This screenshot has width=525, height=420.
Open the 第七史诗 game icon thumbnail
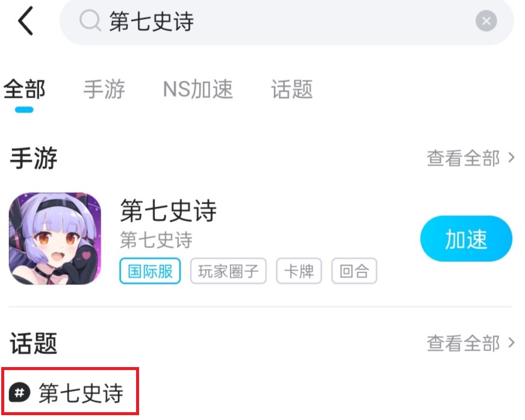(x=55, y=238)
